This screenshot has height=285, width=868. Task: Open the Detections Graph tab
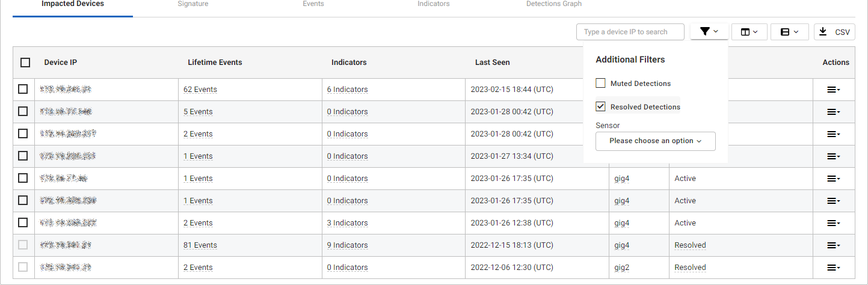(553, 4)
